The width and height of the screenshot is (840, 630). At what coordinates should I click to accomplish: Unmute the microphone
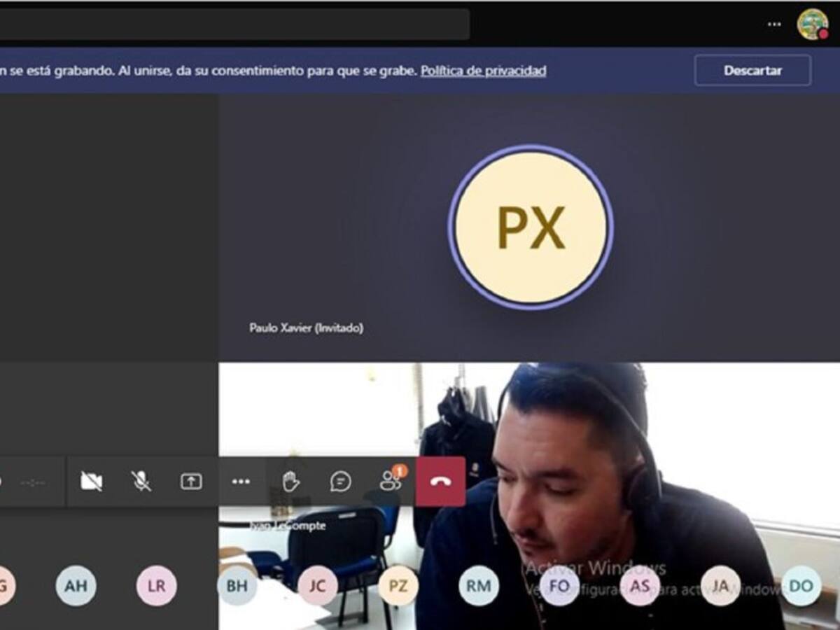(x=141, y=482)
